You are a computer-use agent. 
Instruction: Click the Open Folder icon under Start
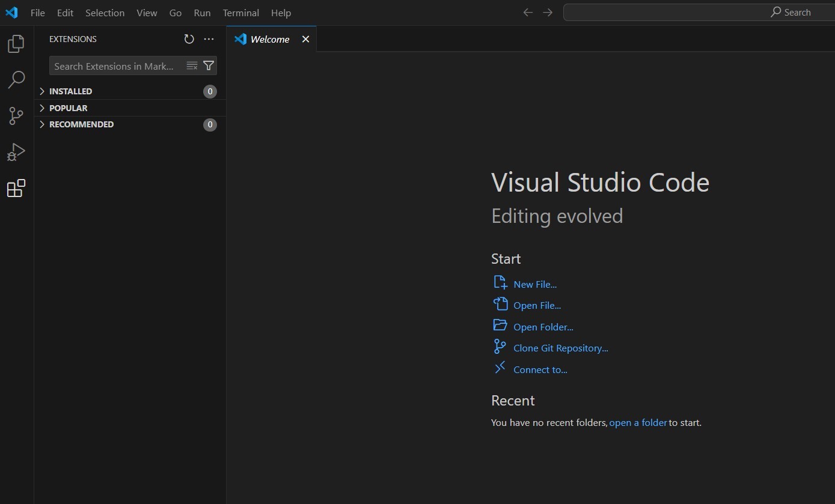pyautogui.click(x=500, y=325)
